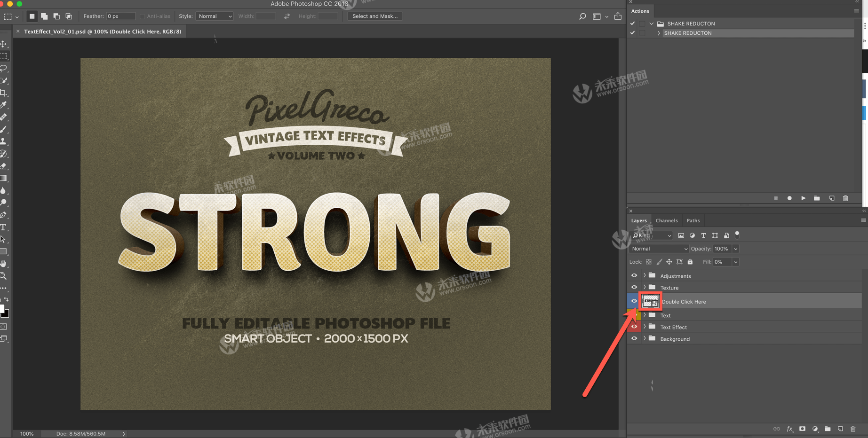
Task: Create a new action set folder
Action: (x=817, y=198)
